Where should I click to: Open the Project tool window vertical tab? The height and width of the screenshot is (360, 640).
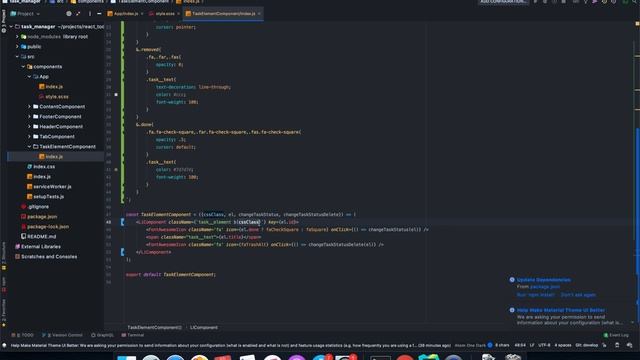(4, 20)
